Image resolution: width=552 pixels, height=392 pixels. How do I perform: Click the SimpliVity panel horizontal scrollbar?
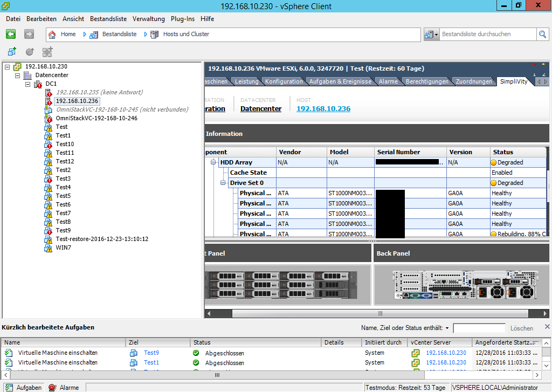click(380, 313)
